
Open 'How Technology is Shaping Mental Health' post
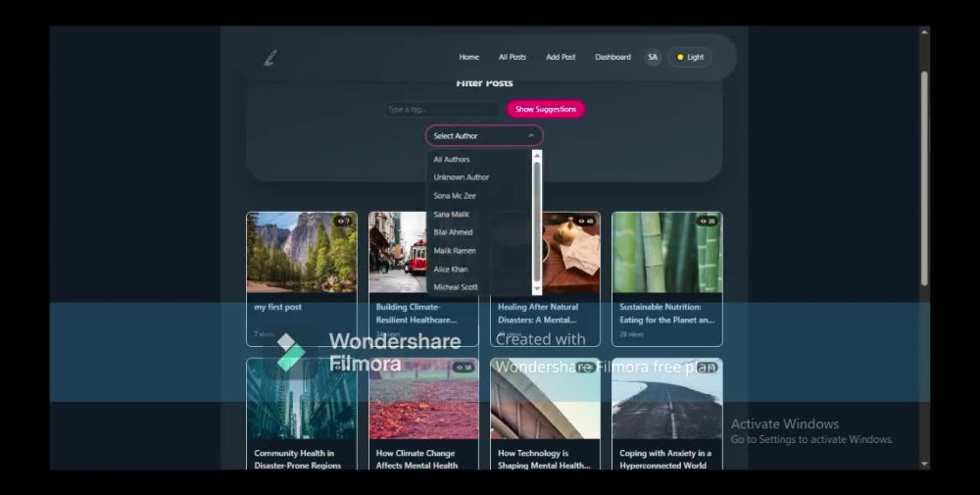tap(544, 460)
